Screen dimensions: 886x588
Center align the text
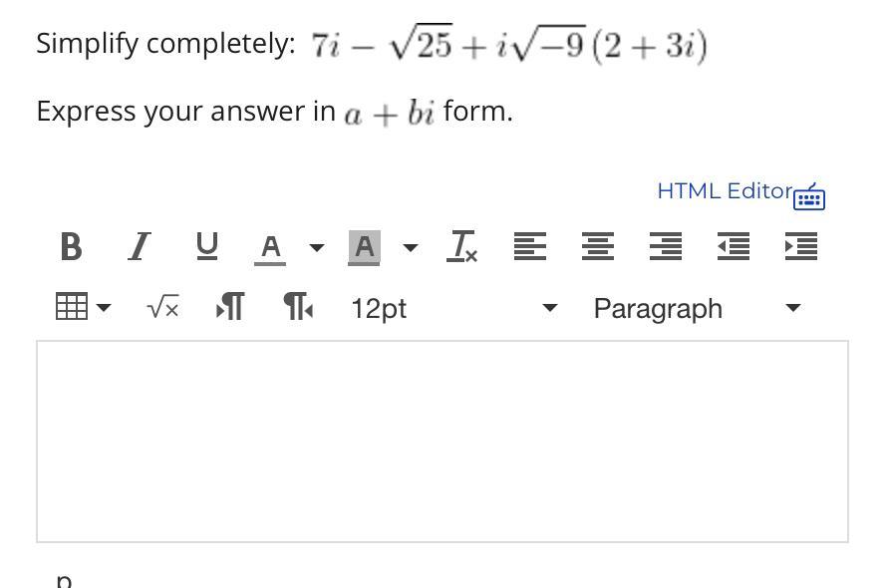[598, 246]
